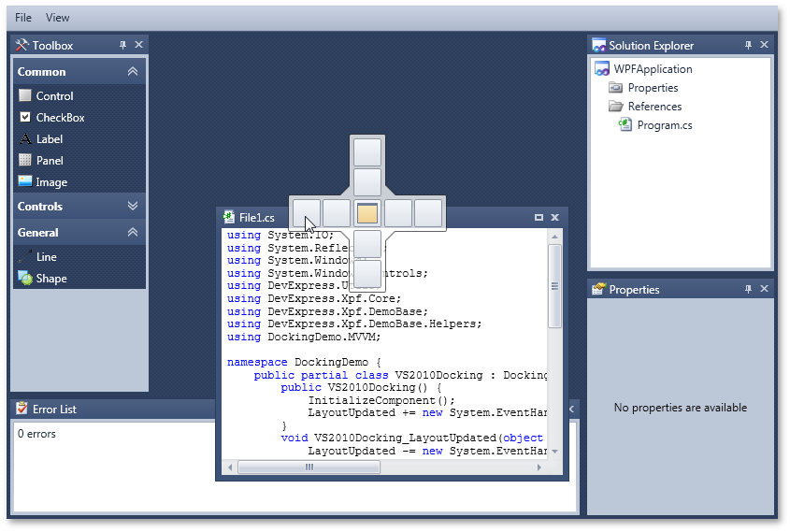Select the Shape tool under General
The width and height of the screenshot is (790, 532).
click(50, 279)
